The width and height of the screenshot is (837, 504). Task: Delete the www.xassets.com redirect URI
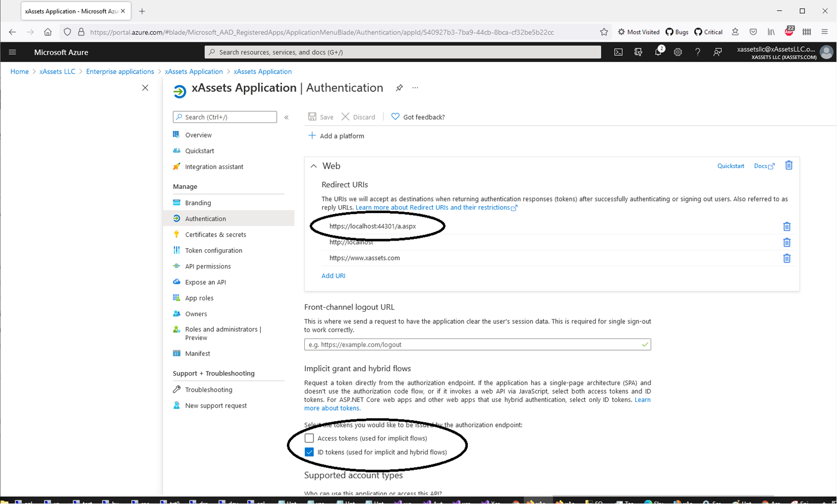tap(786, 258)
